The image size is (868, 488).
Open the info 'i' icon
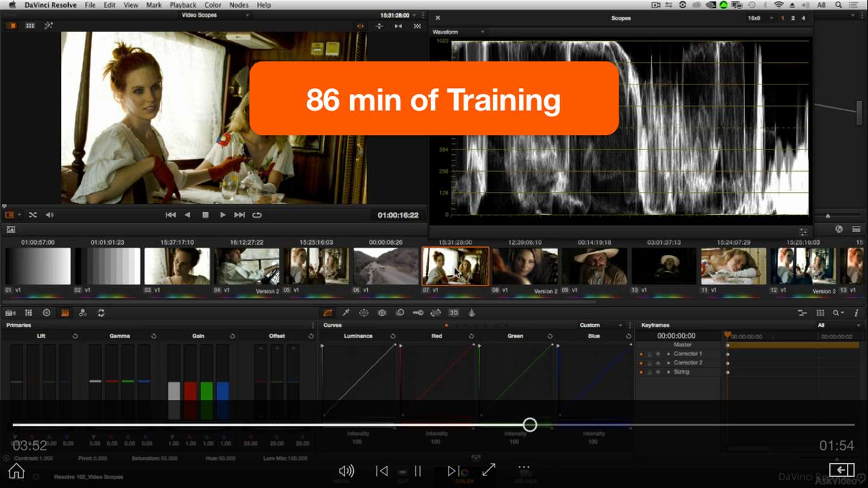[857, 313]
